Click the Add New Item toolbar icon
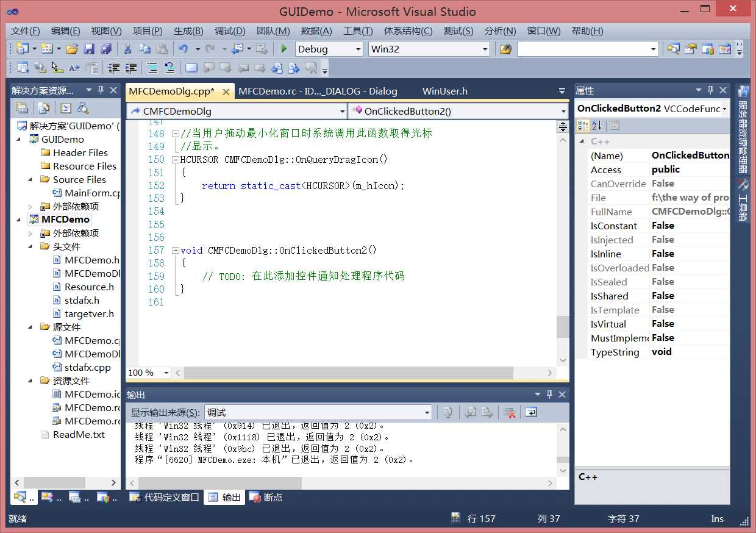 click(47, 49)
